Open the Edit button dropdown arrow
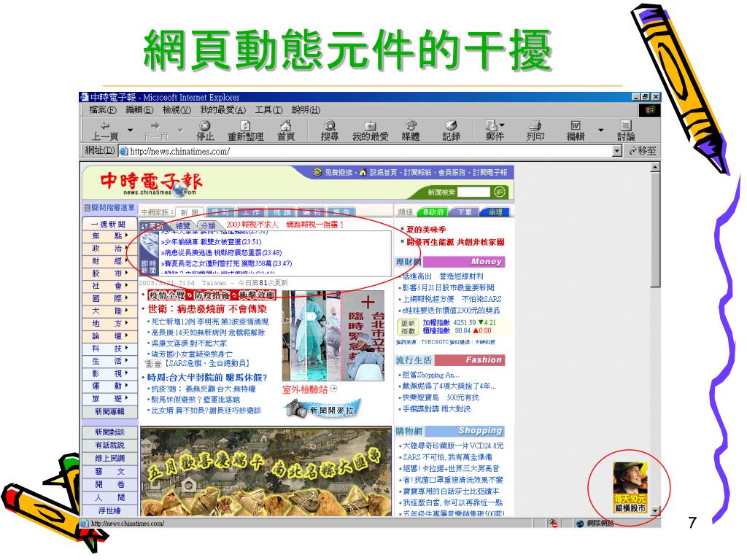This screenshot has width=747, height=560. (601, 130)
